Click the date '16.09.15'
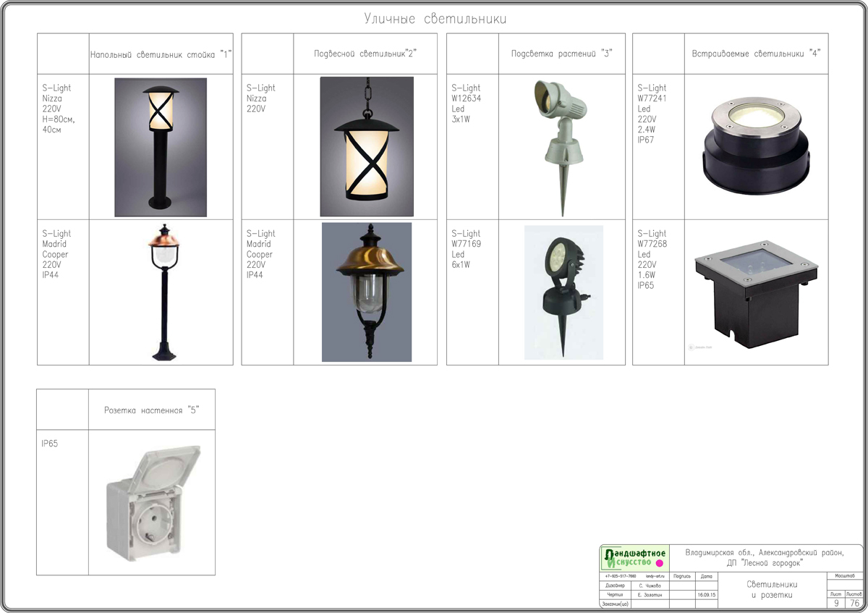 pos(707,595)
